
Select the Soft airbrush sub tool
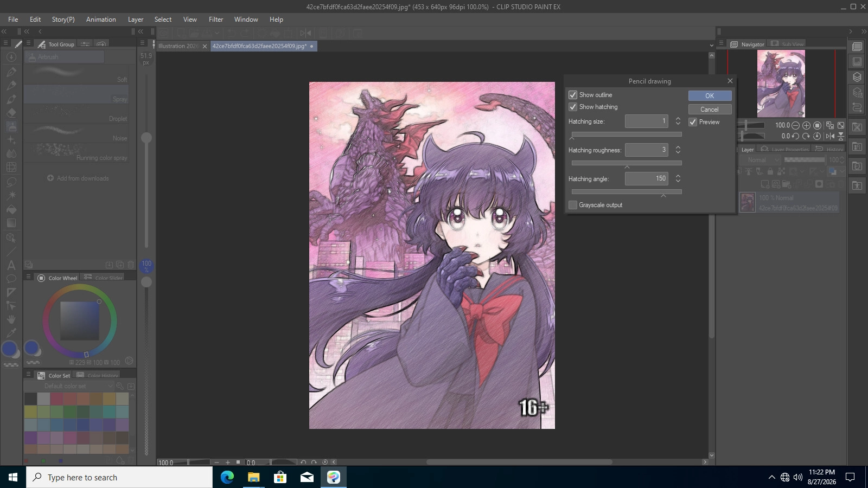(76, 75)
